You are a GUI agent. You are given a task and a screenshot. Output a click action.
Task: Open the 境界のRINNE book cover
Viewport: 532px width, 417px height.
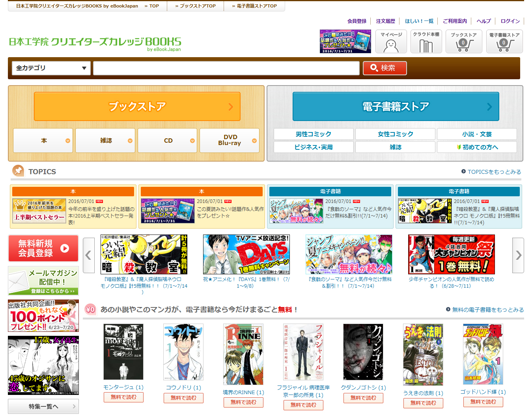click(243, 354)
